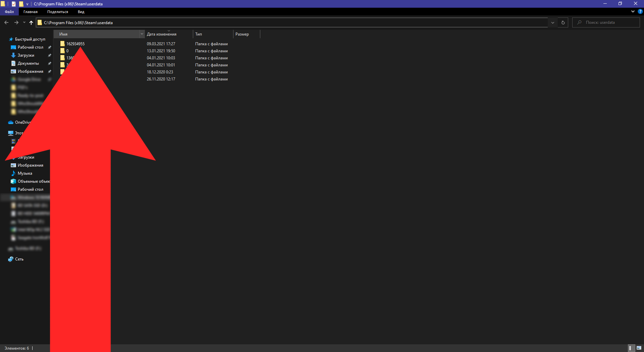The image size is (644, 352).
Task: Go forward with the right arrow
Action: point(16,22)
